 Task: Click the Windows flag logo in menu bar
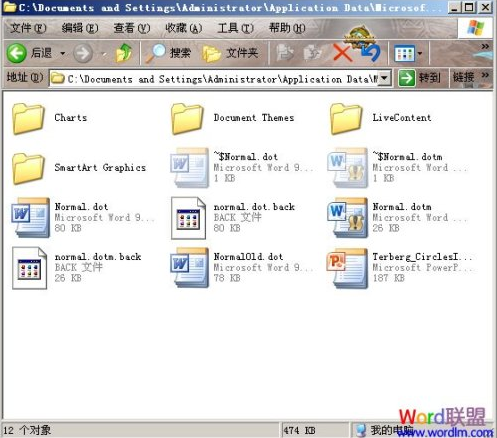[x=475, y=28]
